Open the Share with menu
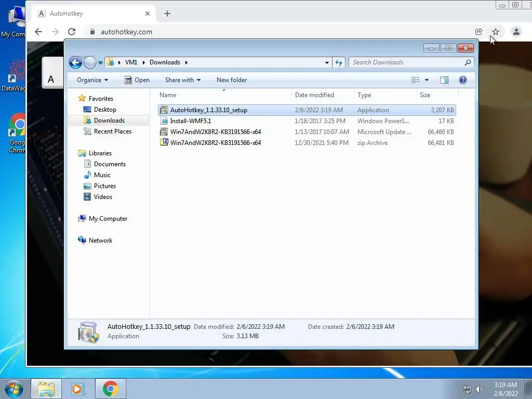Viewport: 532px width, 399px height. point(182,80)
